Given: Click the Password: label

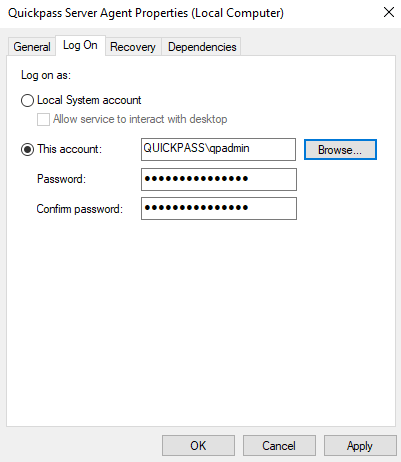Looking at the screenshot, I should point(61,179).
